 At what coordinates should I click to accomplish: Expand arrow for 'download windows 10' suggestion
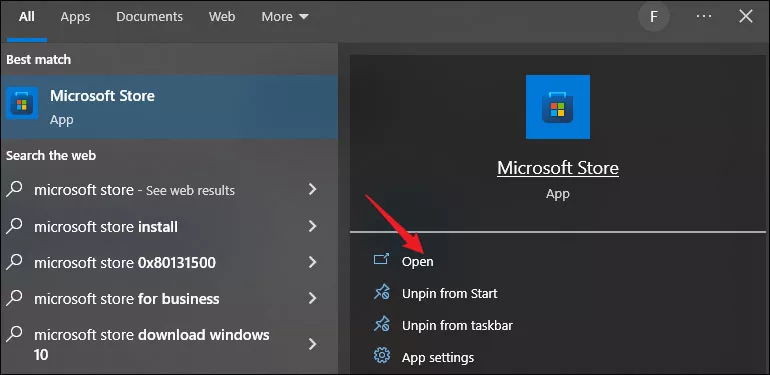pyautogui.click(x=312, y=344)
